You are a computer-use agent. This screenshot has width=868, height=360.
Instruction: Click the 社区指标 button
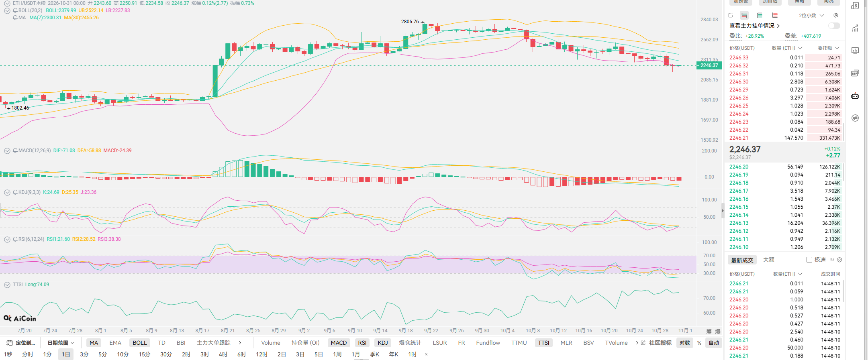point(660,343)
